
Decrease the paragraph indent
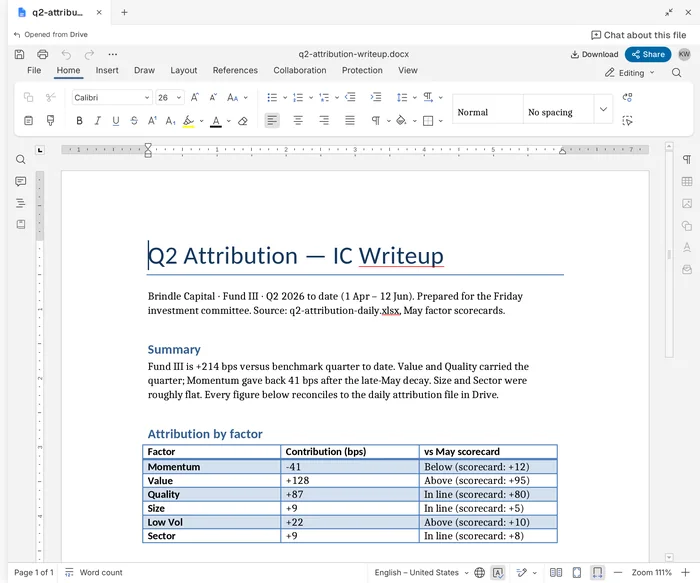point(350,97)
